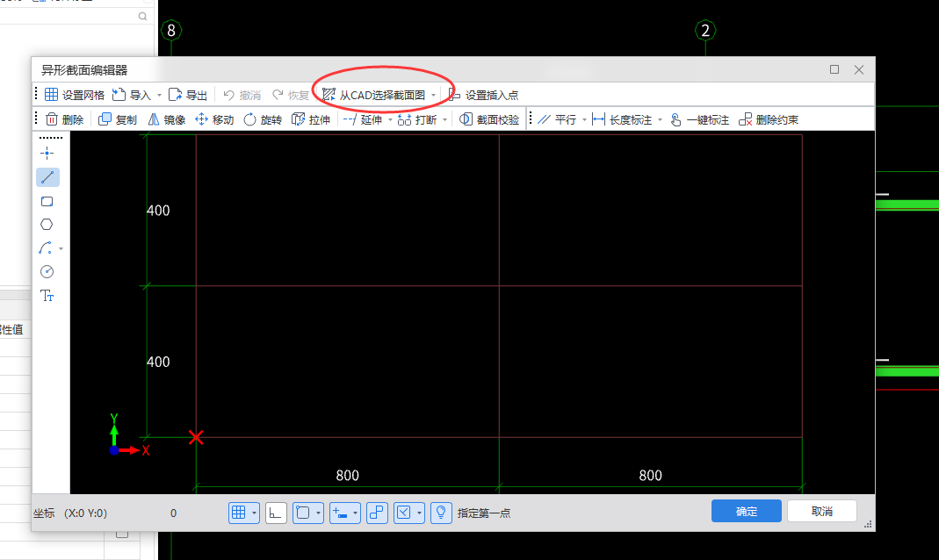Click axis marker 8 in background drawing
Image resolution: width=939 pixels, height=560 pixels.
(x=171, y=31)
